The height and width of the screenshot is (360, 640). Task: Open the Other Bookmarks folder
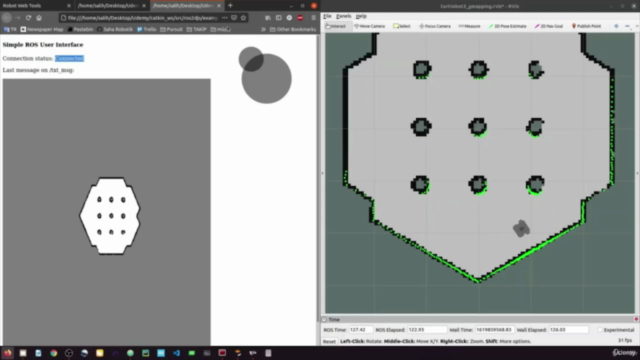(293, 29)
